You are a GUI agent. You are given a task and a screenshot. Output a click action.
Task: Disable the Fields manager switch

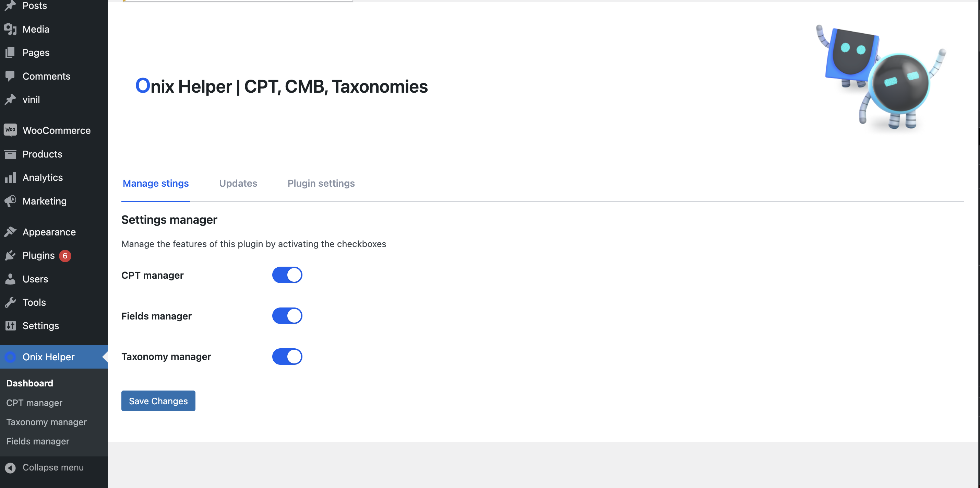click(287, 316)
